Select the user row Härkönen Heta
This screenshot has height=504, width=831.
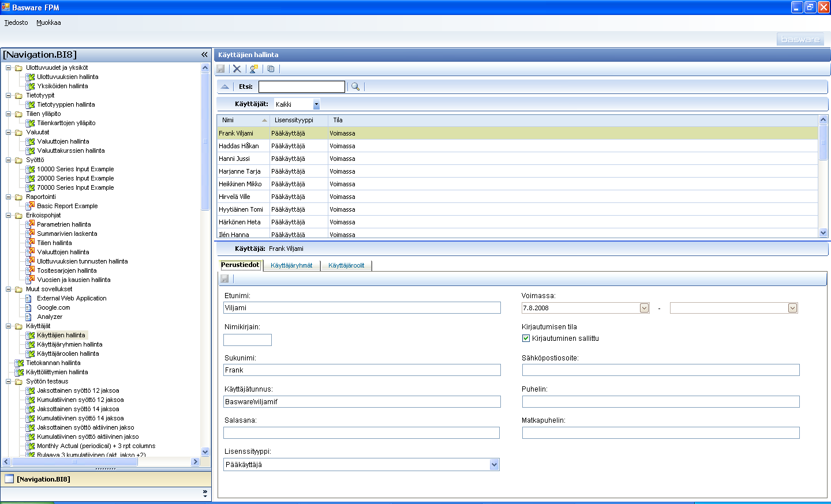click(x=518, y=222)
